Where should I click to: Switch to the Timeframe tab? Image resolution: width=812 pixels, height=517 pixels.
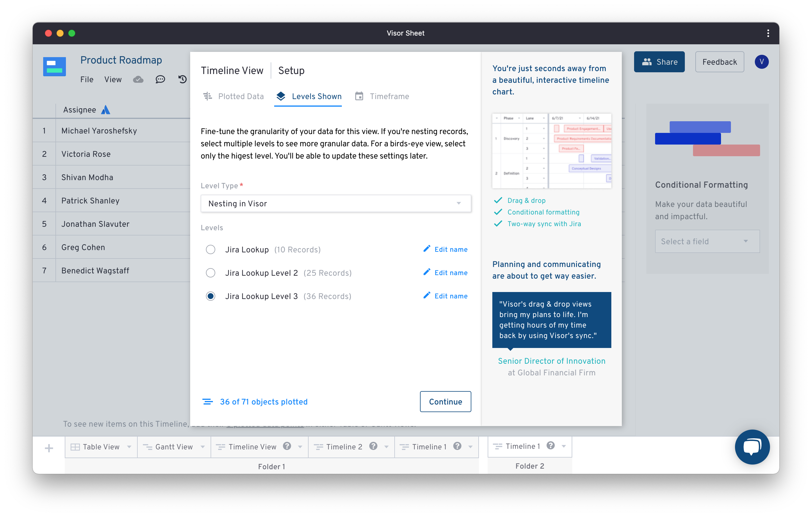tap(382, 96)
